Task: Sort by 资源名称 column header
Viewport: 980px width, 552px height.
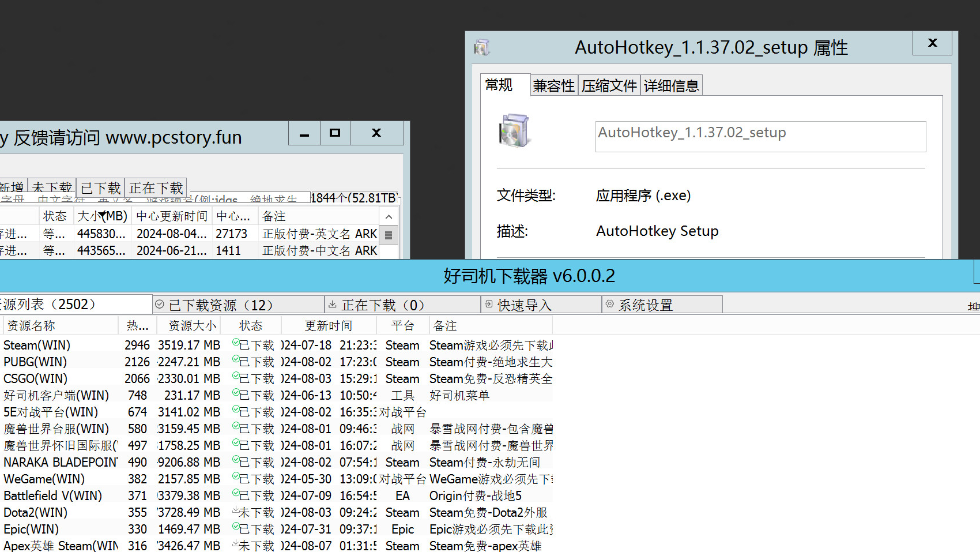Action: pyautogui.click(x=60, y=325)
